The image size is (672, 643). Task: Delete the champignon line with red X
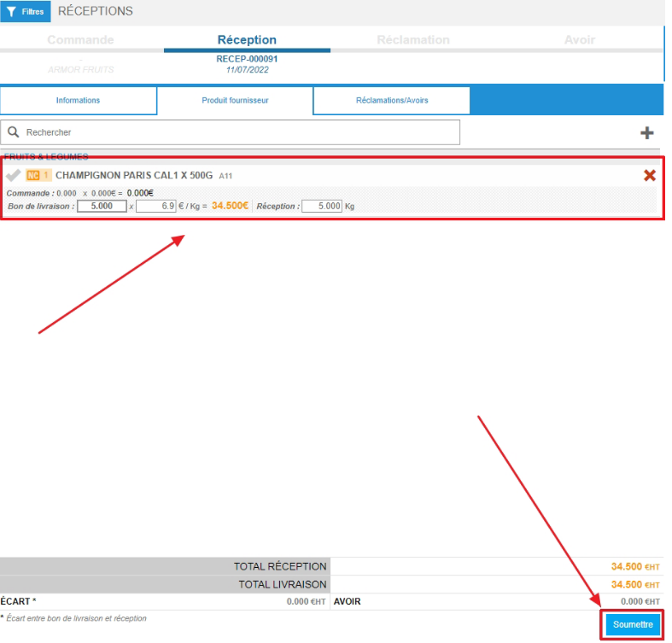point(649,175)
